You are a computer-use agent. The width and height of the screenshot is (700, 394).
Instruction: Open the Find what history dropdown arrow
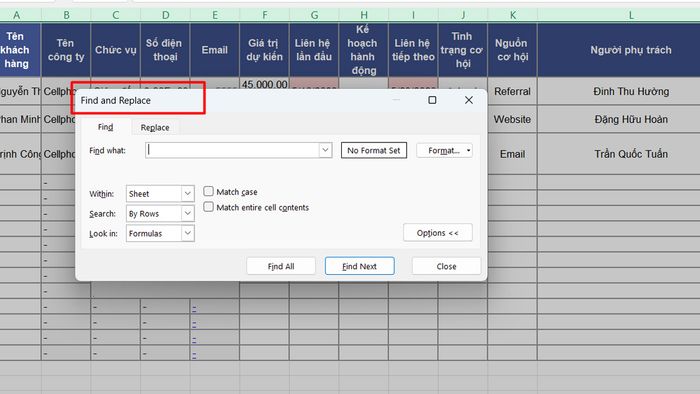pos(325,150)
